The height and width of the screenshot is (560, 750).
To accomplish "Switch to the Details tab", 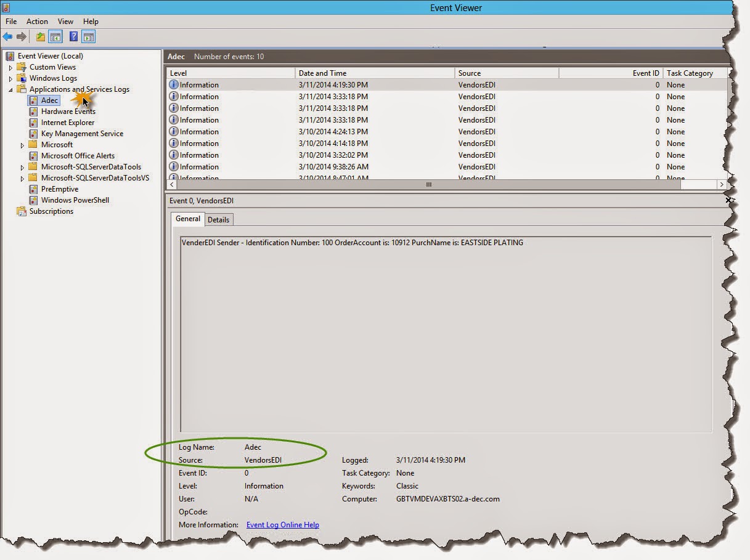I will [218, 219].
